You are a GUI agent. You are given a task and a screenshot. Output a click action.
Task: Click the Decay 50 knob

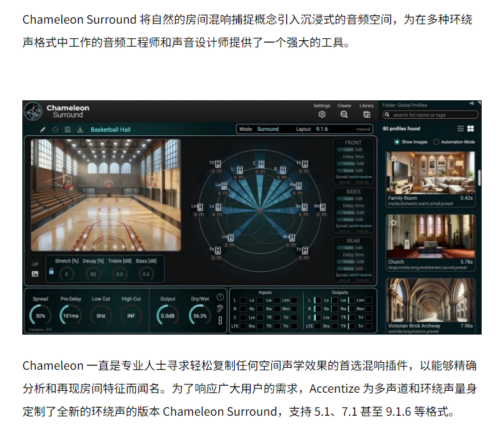coord(93,274)
